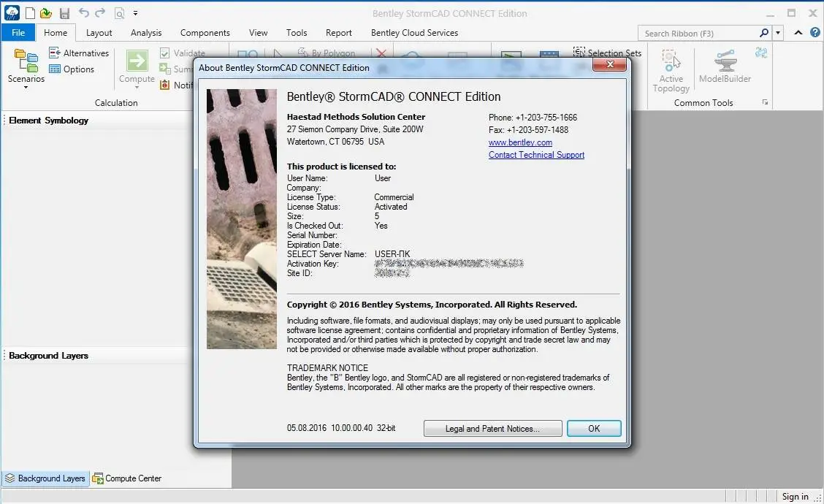Open Help with the blue question mark icon

pyautogui.click(x=815, y=33)
